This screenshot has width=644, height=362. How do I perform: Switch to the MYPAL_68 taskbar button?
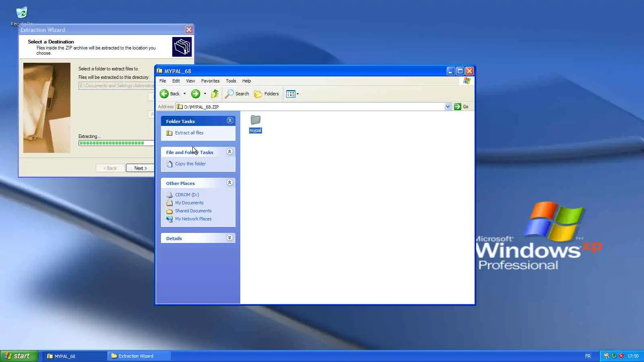[74, 356]
